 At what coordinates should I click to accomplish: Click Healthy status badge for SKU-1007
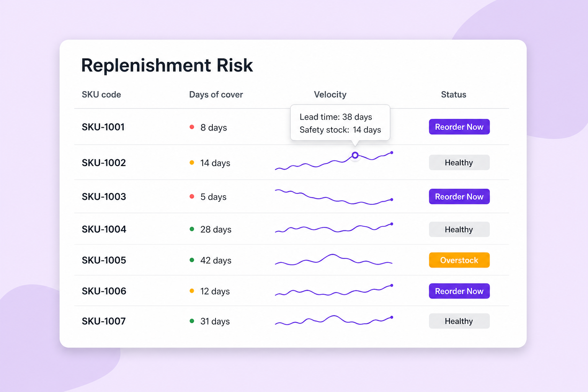(x=459, y=321)
